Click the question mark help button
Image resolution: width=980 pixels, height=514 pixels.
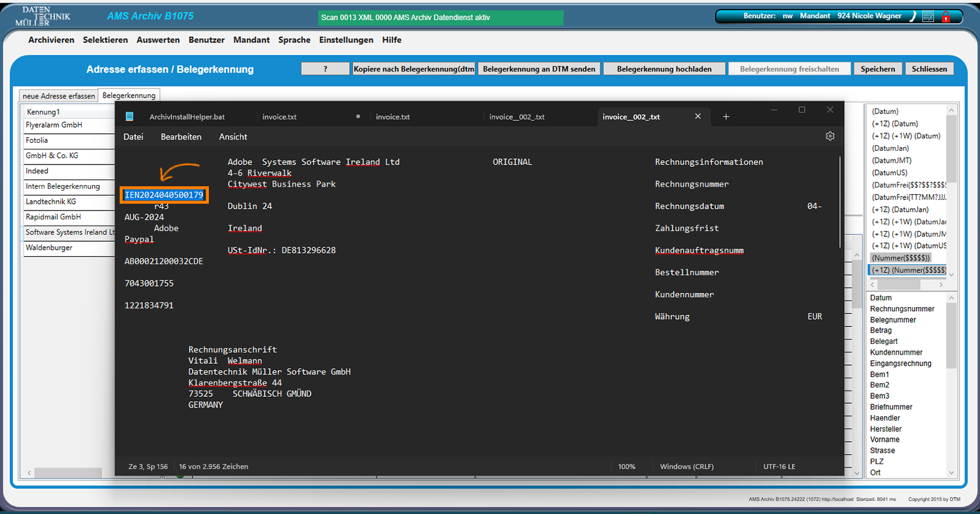point(325,69)
